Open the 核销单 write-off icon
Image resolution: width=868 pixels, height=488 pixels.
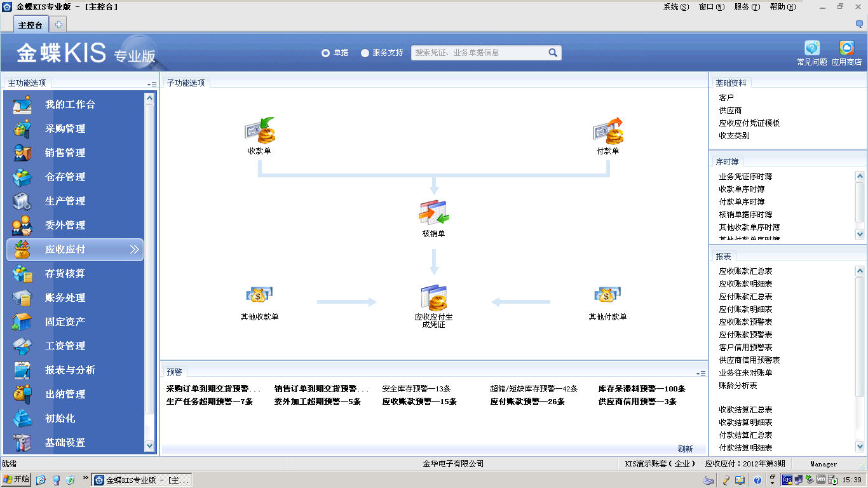coord(434,213)
